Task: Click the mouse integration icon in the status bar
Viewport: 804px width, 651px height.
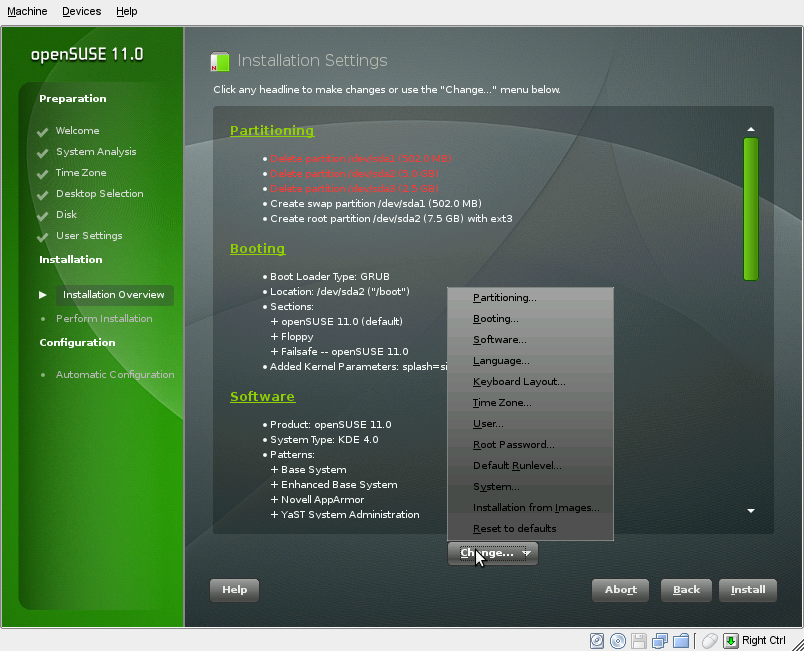Action: [x=708, y=640]
